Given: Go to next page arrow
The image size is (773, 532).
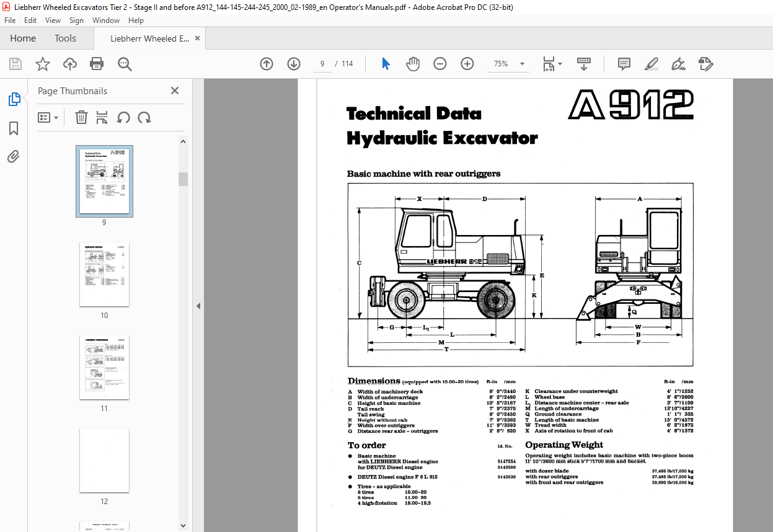Looking at the screenshot, I should (x=294, y=64).
